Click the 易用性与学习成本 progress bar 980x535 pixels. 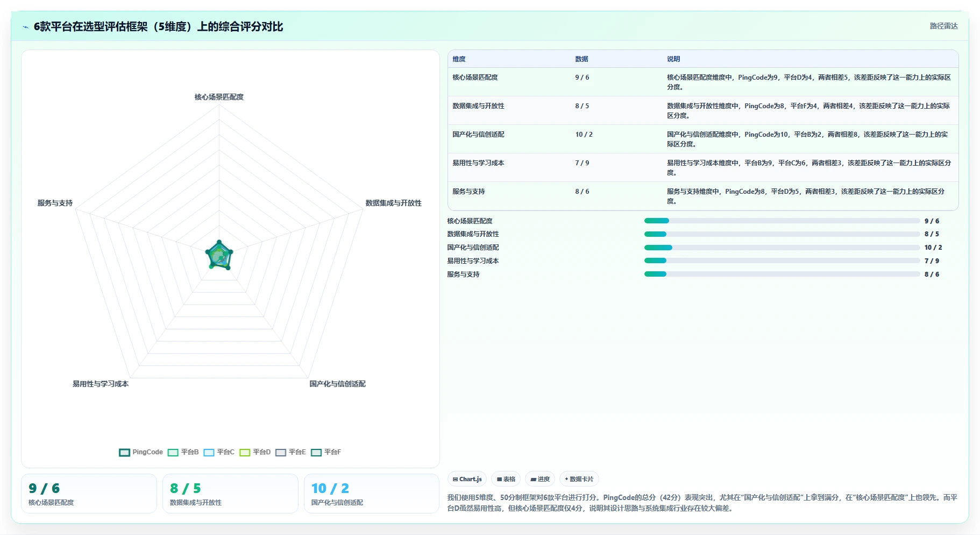click(x=782, y=261)
